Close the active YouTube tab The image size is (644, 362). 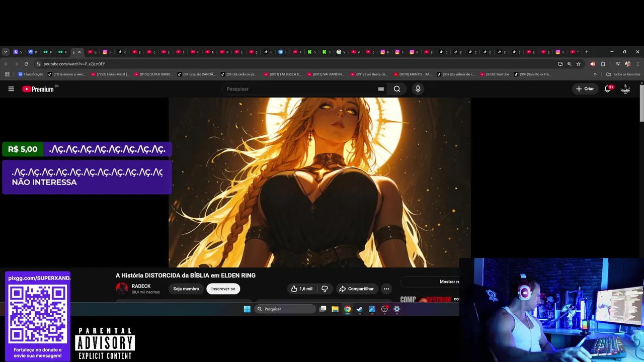(79, 52)
